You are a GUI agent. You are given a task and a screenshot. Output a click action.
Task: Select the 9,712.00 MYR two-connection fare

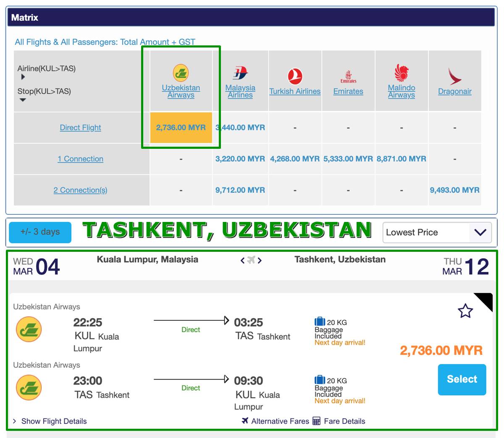(240, 190)
